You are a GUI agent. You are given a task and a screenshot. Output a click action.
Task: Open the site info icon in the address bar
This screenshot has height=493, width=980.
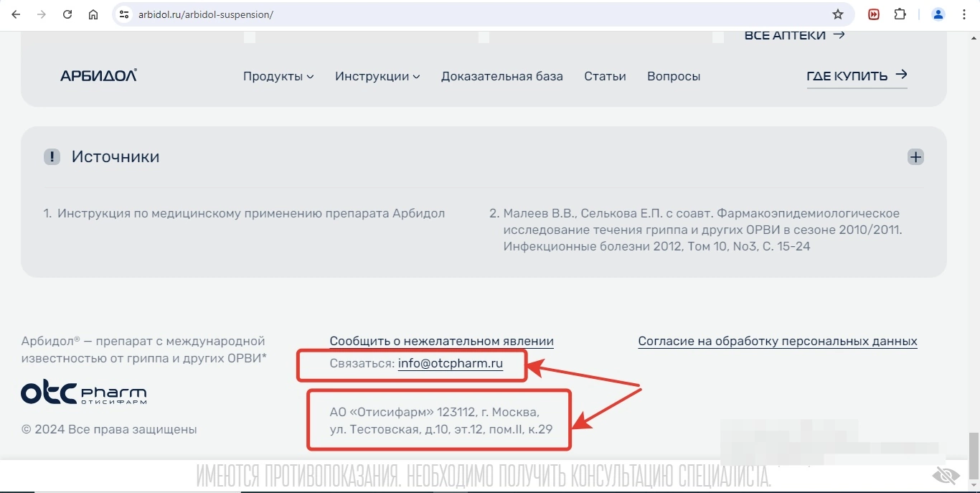pyautogui.click(x=124, y=14)
